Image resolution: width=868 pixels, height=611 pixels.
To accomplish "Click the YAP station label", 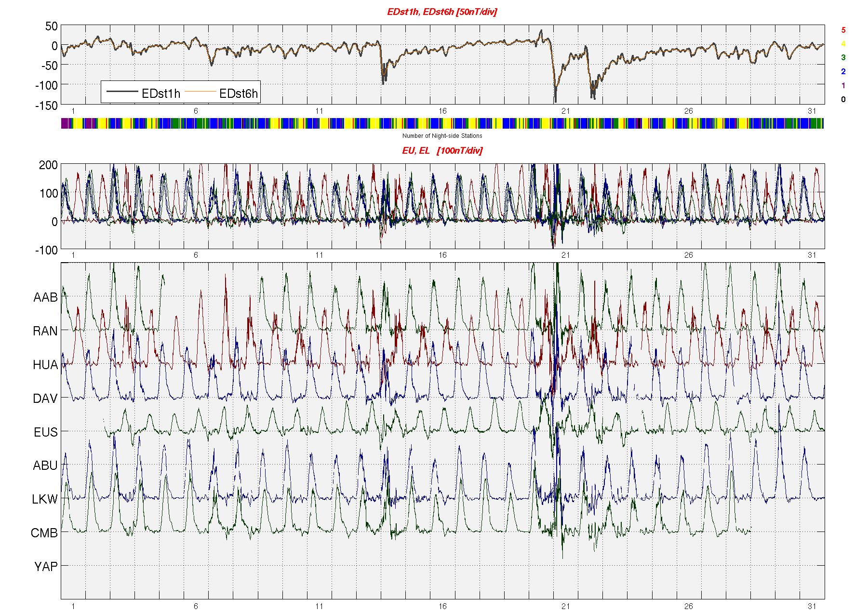I will [46, 567].
